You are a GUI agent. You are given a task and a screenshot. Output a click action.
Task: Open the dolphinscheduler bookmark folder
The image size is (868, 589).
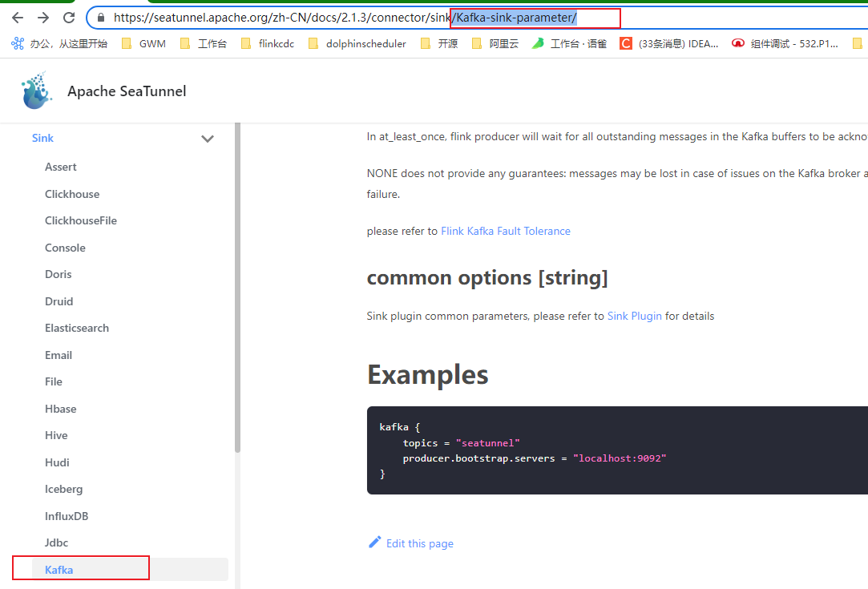[357, 44]
